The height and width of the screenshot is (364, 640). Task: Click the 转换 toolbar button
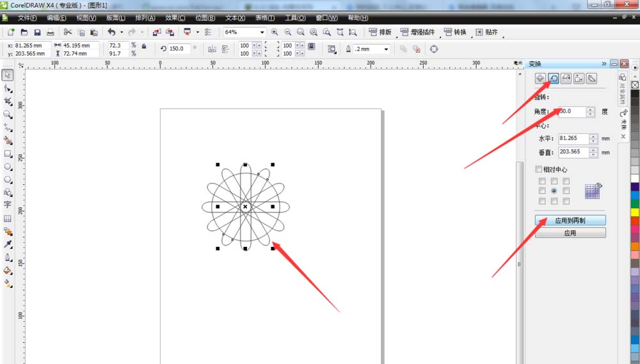[455, 32]
